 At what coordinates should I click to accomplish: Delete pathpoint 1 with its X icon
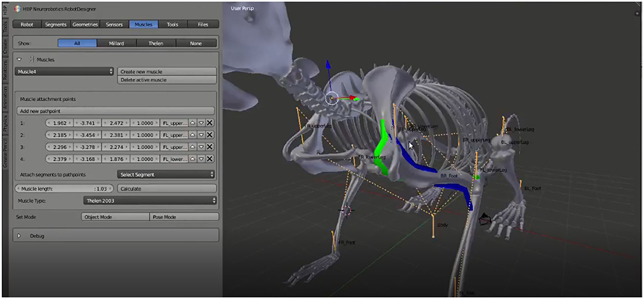210,123
